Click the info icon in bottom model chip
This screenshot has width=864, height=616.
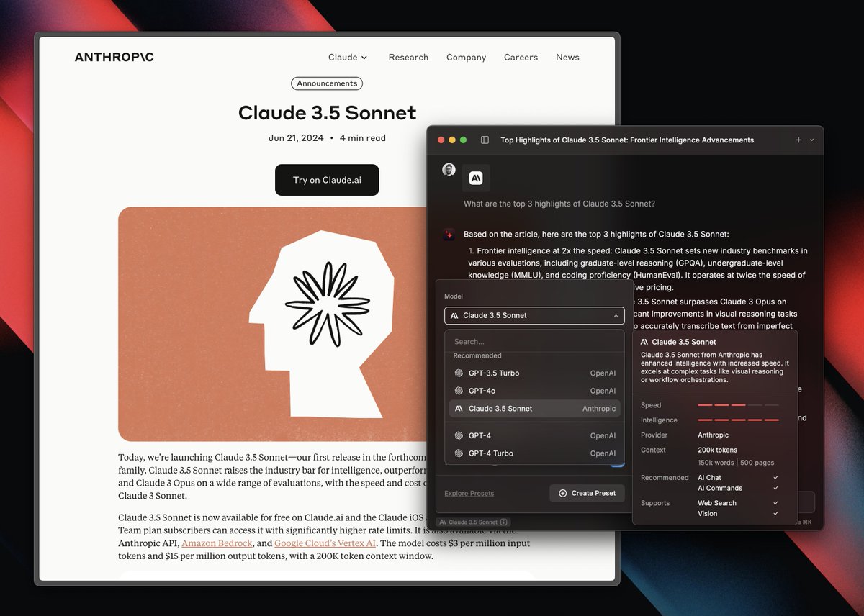coord(504,522)
